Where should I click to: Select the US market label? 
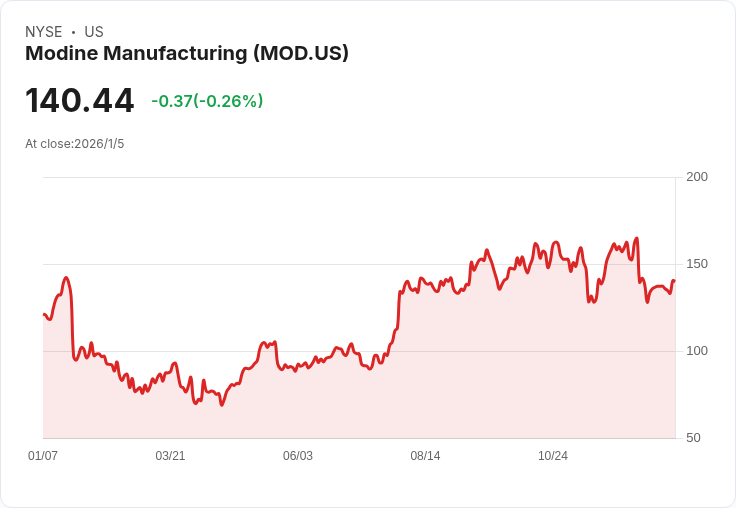click(94, 32)
